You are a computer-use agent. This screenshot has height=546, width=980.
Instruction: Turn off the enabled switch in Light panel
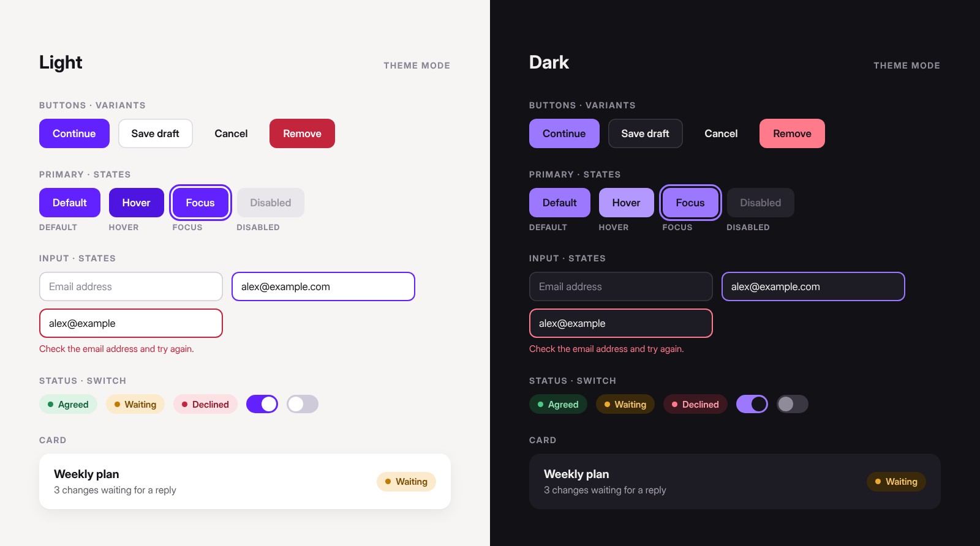point(262,404)
